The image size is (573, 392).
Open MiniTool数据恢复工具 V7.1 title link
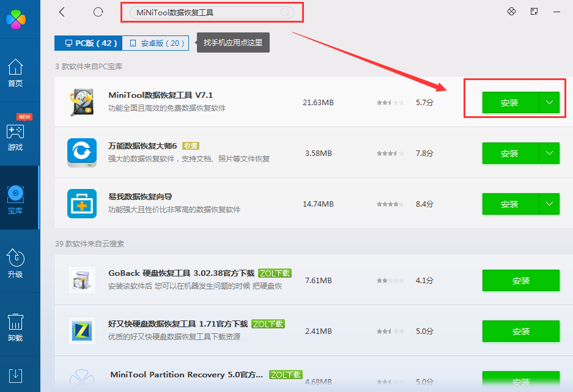pyautogui.click(x=160, y=95)
